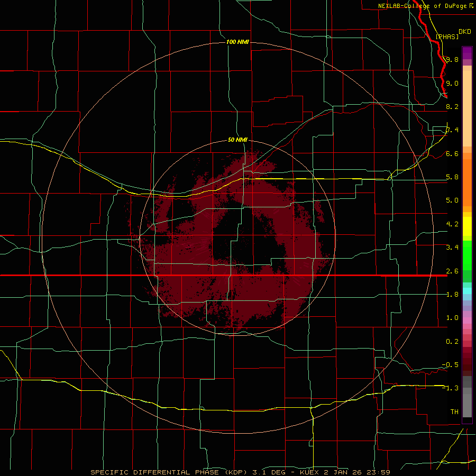This screenshot has width=476, height=476.
Task: Click the 8.2 scale value
Action: coord(452,106)
